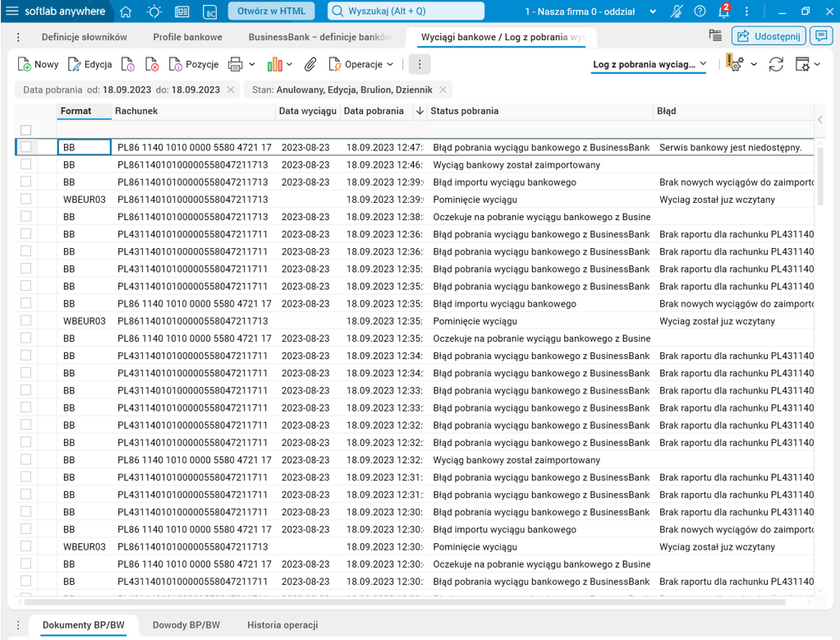The height and width of the screenshot is (640, 840).
Task: Check the row at 18.09.2023 12:38
Action: pyautogui.click(x=25, y=217)
